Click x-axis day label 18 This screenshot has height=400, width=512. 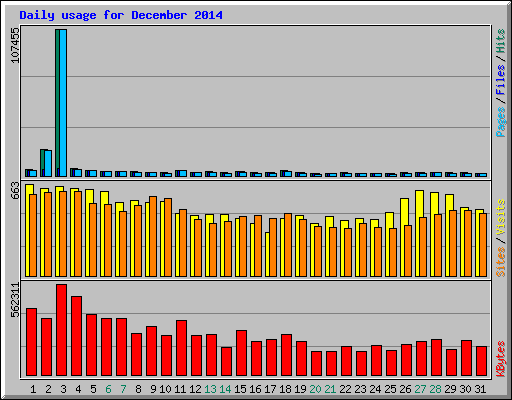click(x=285, y=389)
